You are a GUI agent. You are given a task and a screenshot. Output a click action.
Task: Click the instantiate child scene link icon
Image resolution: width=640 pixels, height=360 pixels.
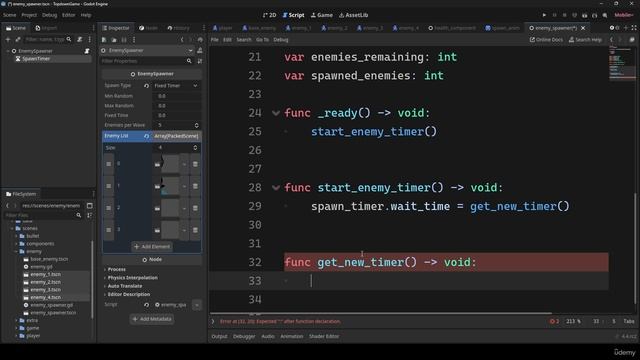[x=18, y=39]
